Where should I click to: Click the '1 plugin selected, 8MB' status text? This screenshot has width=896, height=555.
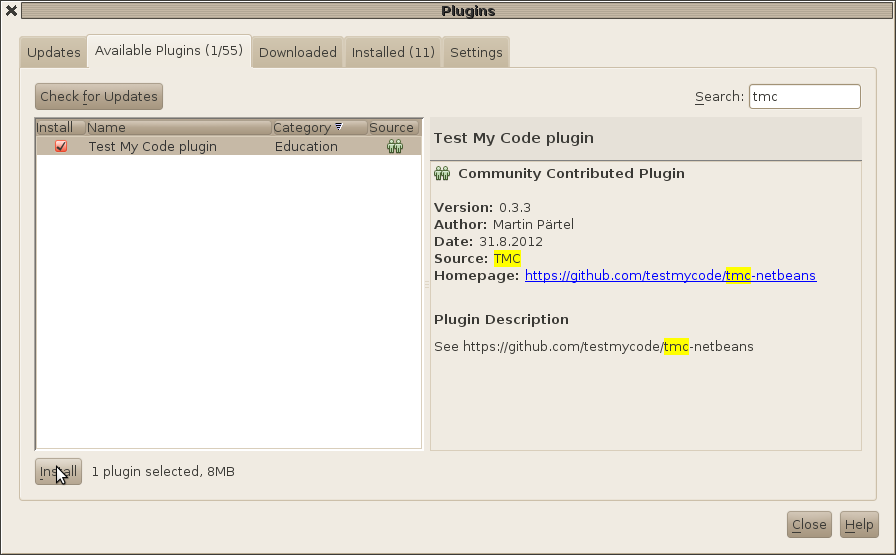163,472
